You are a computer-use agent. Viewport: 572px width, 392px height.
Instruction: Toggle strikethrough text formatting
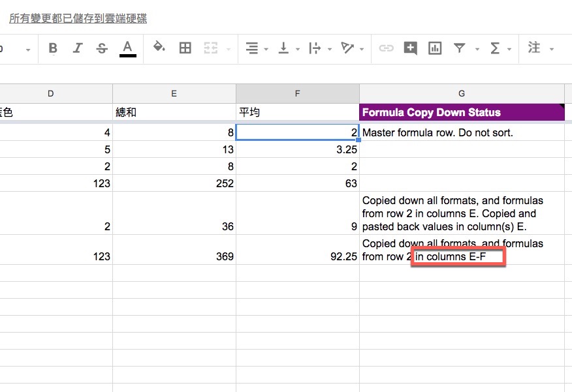(102, 48)
